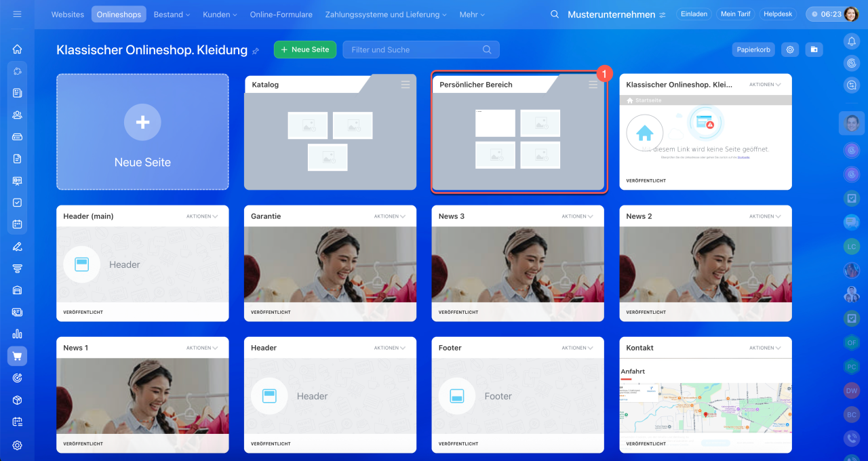This screenshot has height=461, width=868.
Task: Open Aktionen dropdown on News 1 card
Action: 202,348
